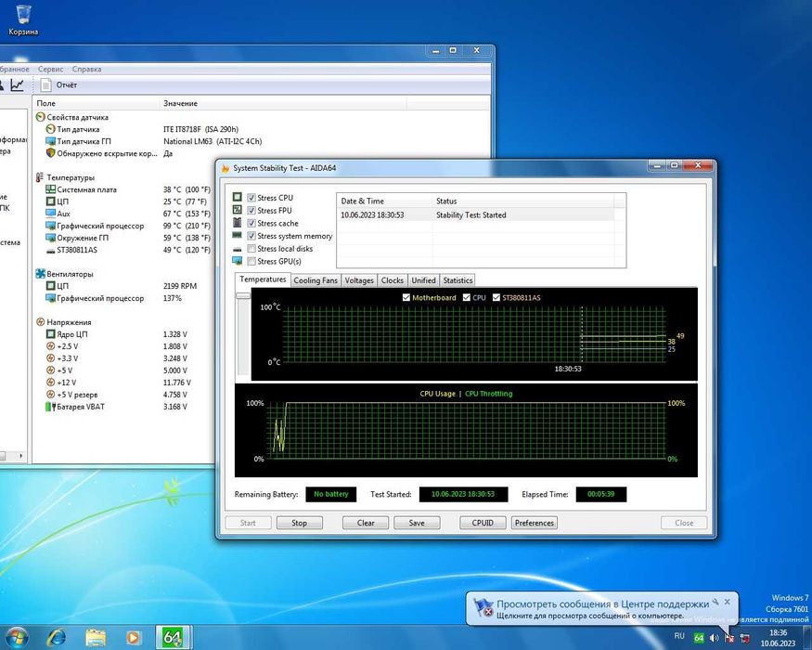The height and width of the screenshot is (650, 812).
Task: Click the CPUID button
Action: click(483, 523)
